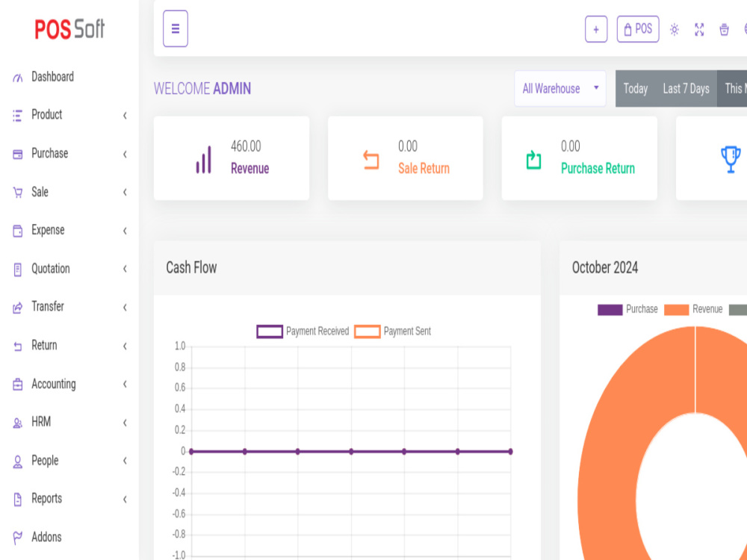Click the Reports file icon

coord(18,500)
